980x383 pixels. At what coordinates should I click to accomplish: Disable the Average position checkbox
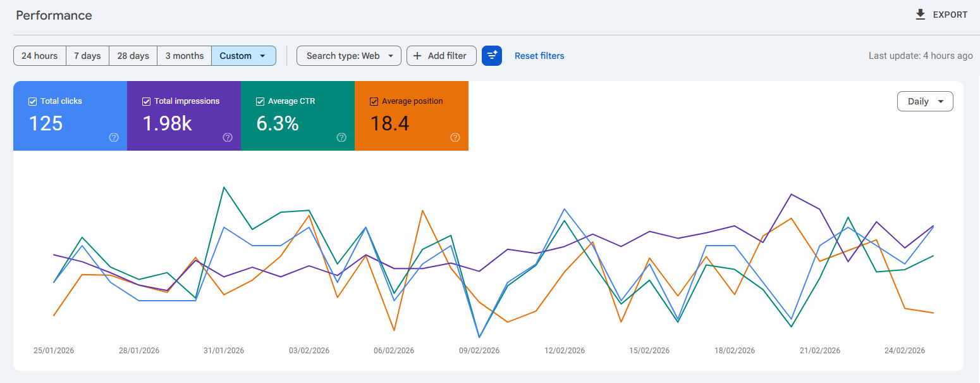[x=374, y=101]
